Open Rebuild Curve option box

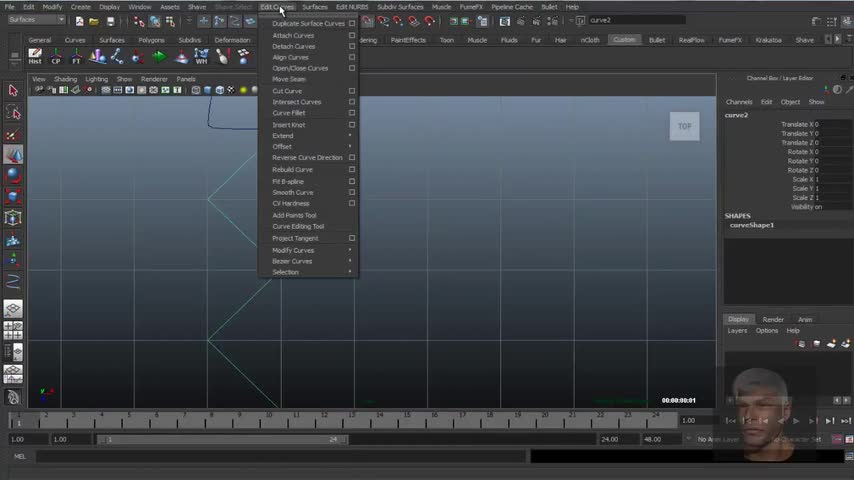(x=352, y=170)
